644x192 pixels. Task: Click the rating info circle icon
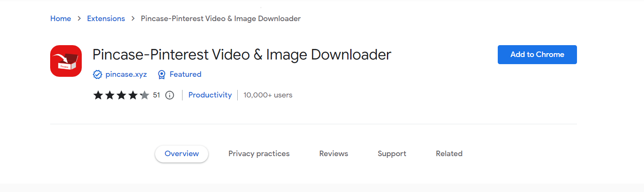point(169,95)
